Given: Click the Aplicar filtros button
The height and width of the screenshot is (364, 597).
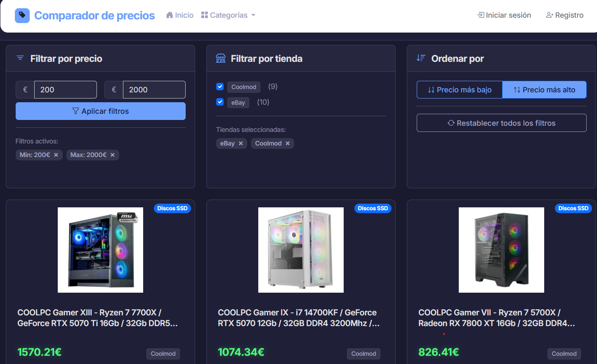Looking at the screenshot, I should pos(100,111).
